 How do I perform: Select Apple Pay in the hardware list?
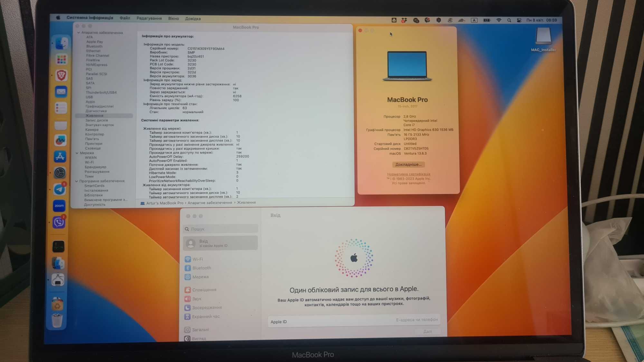click(94, 42)
